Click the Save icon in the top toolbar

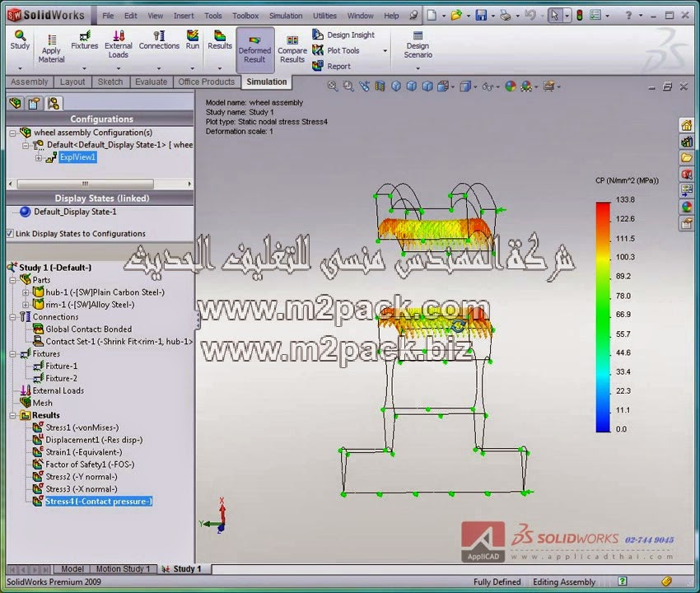[x=481, y=16]
